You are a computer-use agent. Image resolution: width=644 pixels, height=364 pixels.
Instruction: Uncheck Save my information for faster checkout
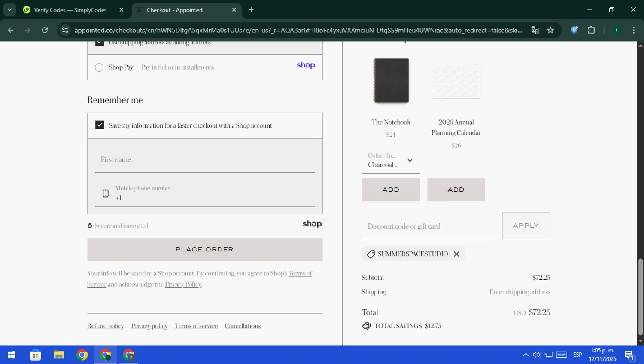pos(100,125)
